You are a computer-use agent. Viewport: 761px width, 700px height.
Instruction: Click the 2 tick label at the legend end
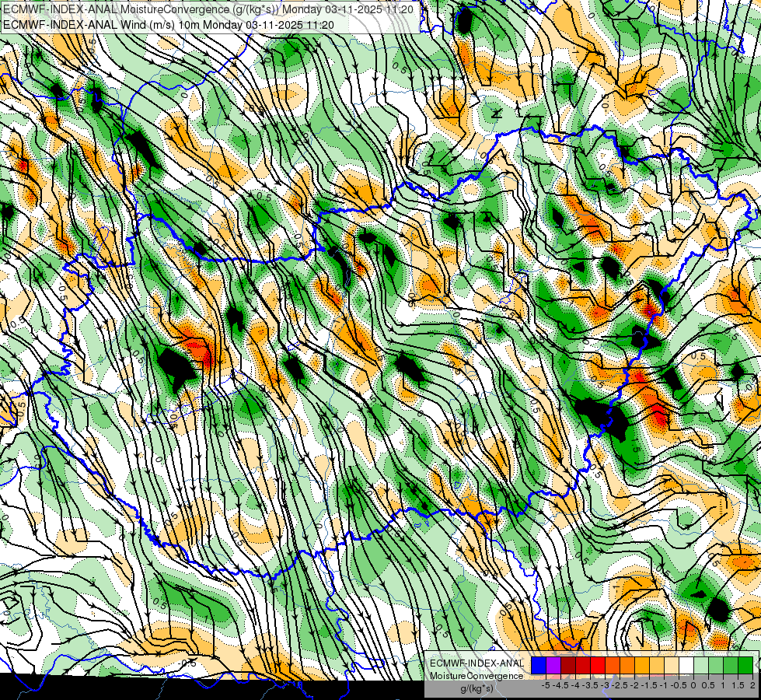point(752,685)
